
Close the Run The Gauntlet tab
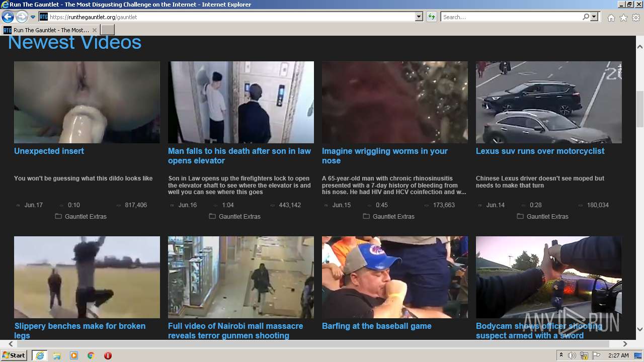[x=95, y=30]
